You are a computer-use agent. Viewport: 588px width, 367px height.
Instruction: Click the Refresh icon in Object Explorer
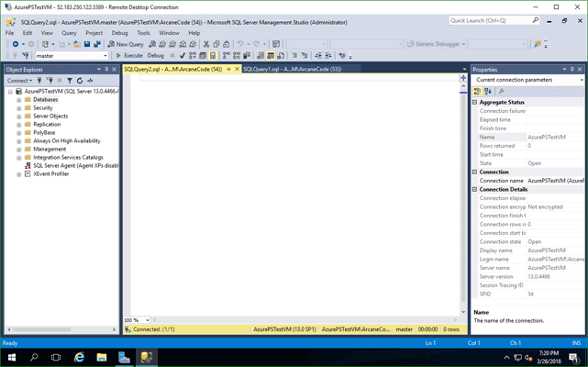80,81
